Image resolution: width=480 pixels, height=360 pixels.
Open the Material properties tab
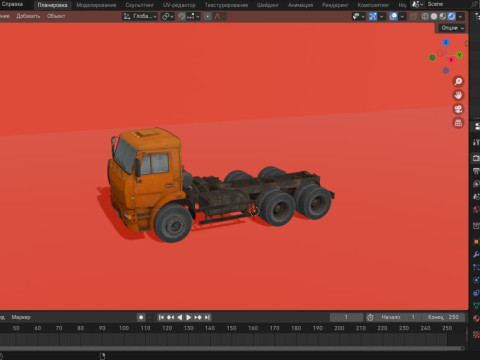point(476,319)
